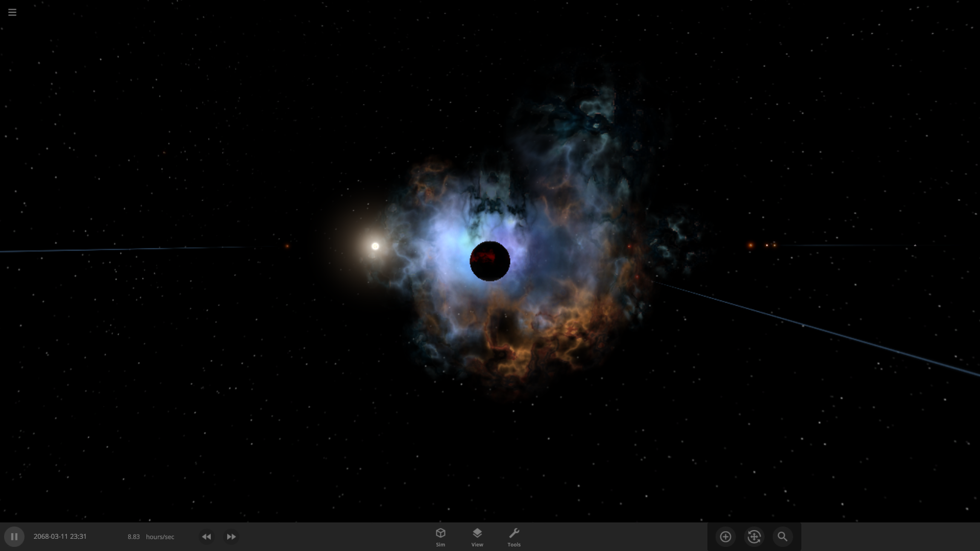Open the hours/sec unit selector
980x551 pixels.
(x=160, y=537)
